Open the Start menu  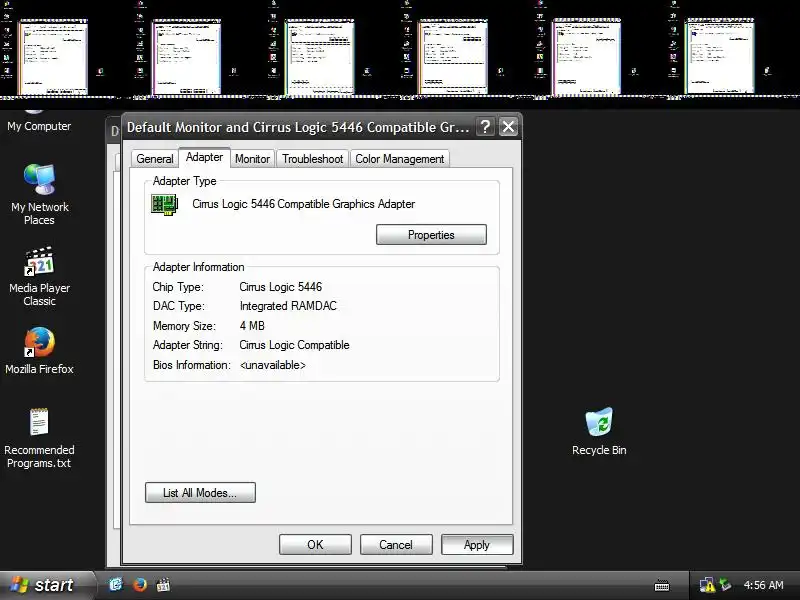(47, 585)
